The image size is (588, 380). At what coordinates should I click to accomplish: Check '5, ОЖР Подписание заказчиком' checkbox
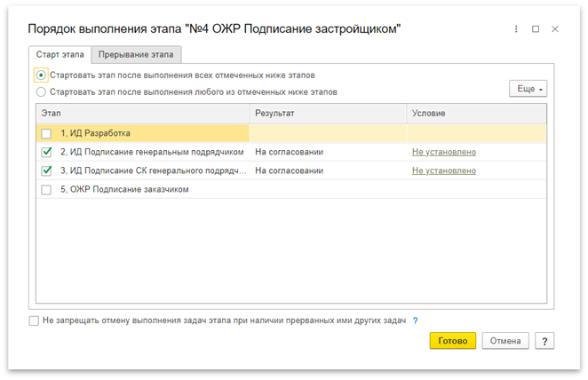[47, 189]
